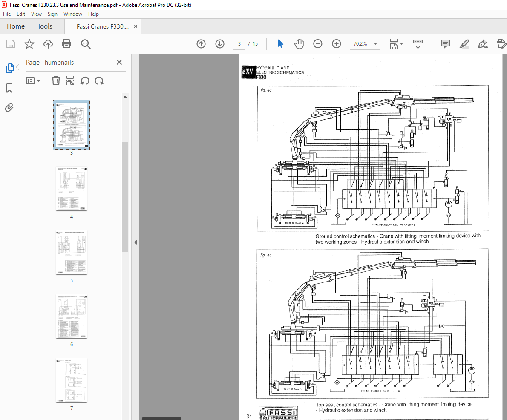This screenshot has width=507, height=420.
Task: Click the 'fig. 44' label
Action: [x=266, y=255]
